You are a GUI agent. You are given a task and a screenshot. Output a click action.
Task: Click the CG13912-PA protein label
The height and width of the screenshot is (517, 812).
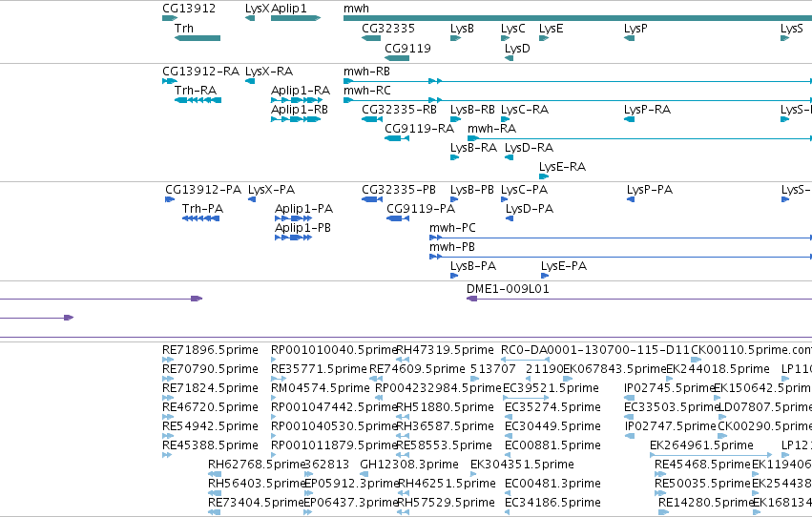tap(203, 190)
